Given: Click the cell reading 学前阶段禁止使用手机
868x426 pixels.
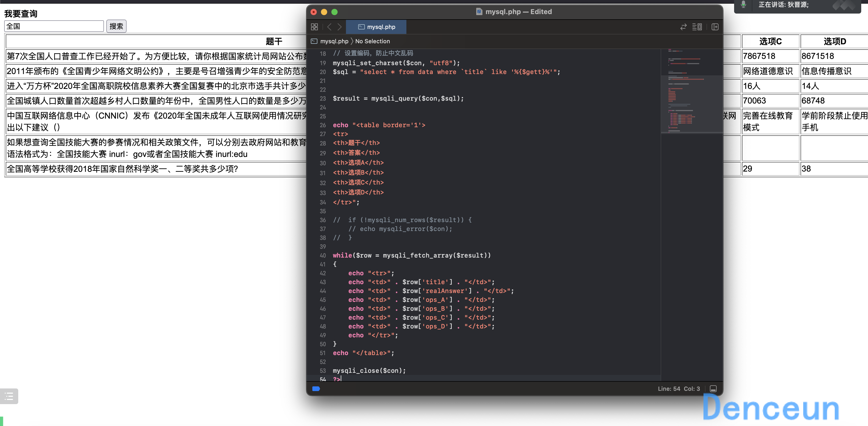Looking at the screenshot, I should 834,121.
